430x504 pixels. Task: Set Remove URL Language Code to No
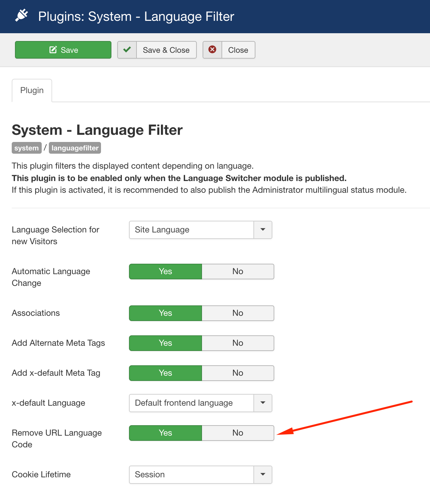point(238,433)
